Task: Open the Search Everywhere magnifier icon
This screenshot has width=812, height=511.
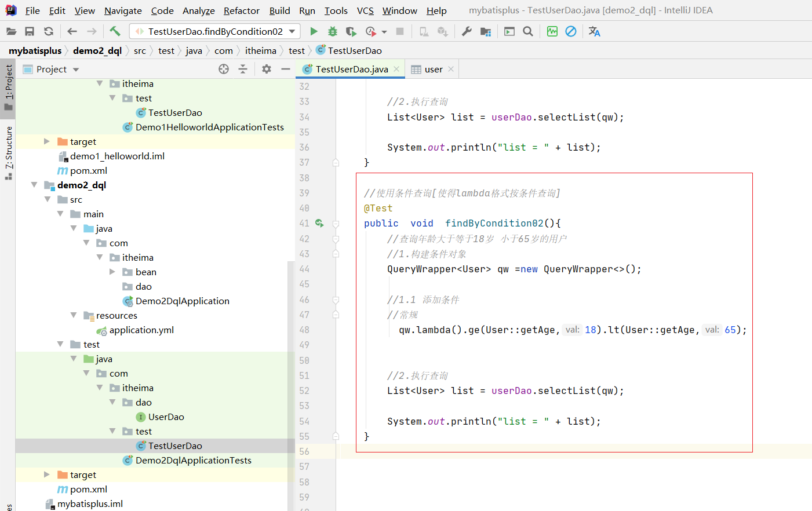Action: tap(528, 31)
